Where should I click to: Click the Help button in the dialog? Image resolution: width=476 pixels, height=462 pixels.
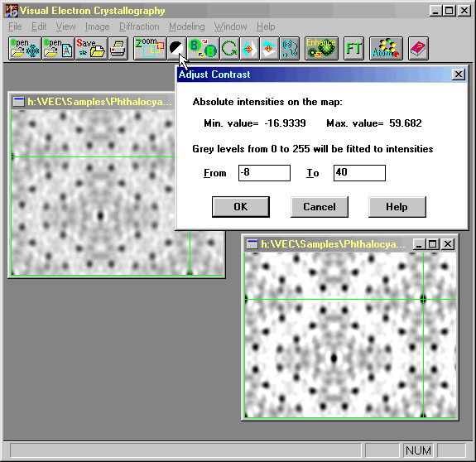click(x=397, y=207)
